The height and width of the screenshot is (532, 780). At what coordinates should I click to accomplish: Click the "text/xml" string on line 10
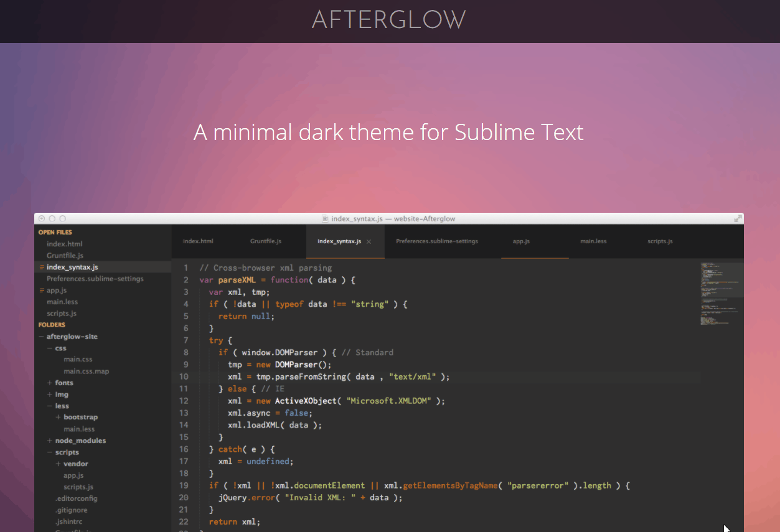click(413, 376)
